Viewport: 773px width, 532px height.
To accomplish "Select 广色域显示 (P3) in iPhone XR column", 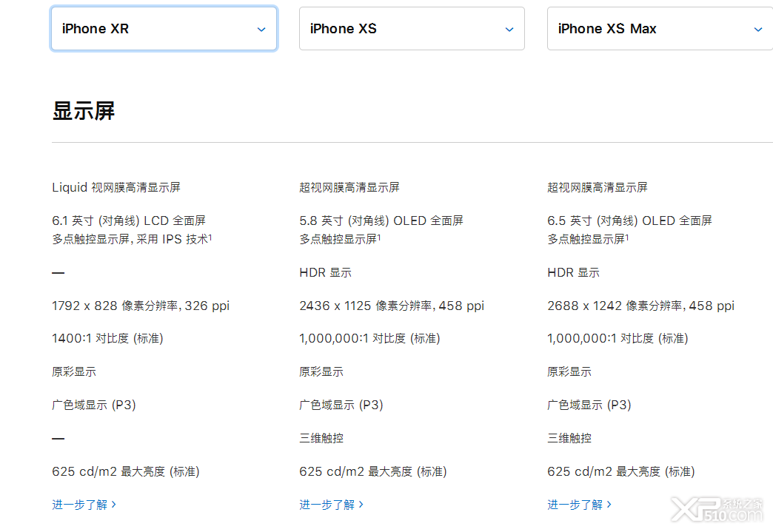I will click(94, 405).
